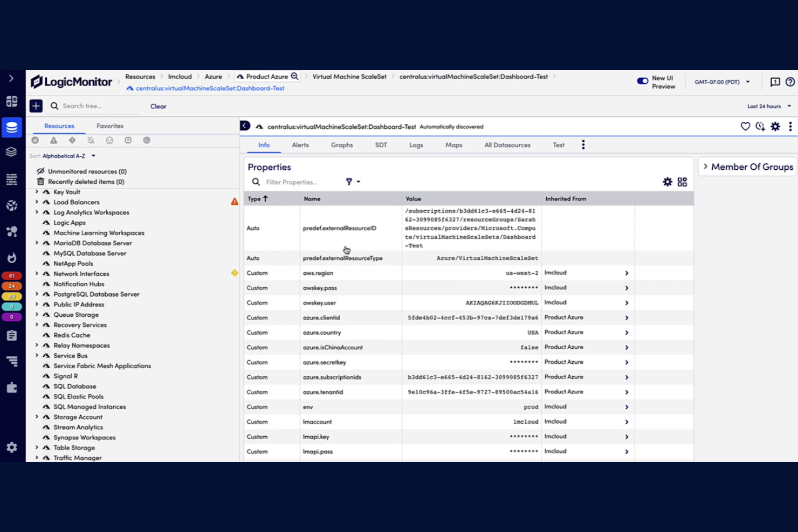798x532 pixels.
Task: Toggle the alerts-disabled bell filter icon
Action: point(91,140)
